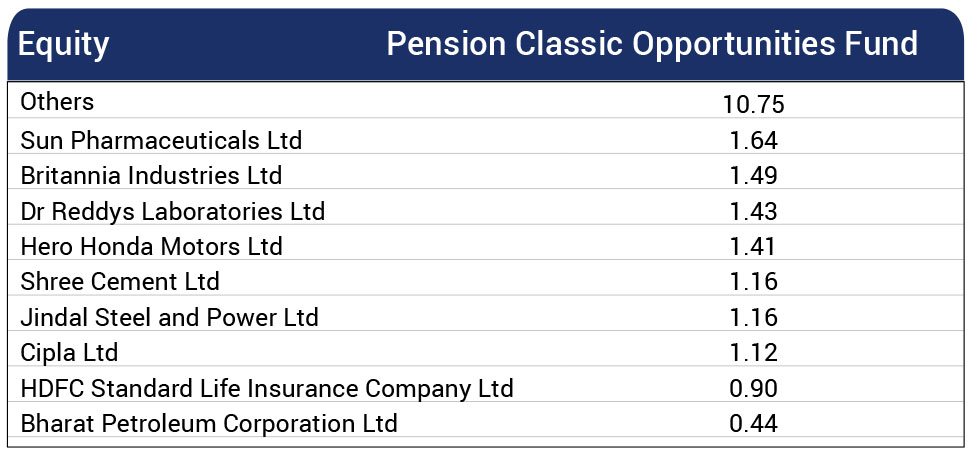Select the 1.64 value
The width and height of the screenshot is (974, 457).
pos(753,140)
